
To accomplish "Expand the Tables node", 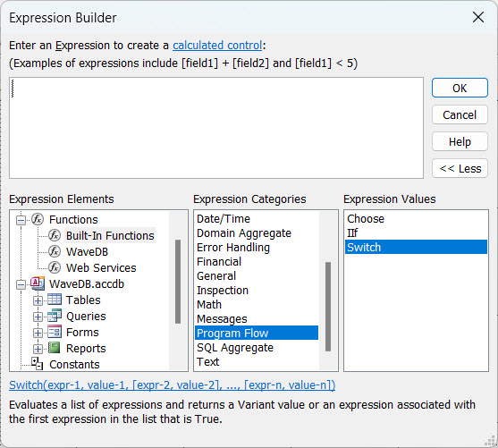I will click(38, 300).
